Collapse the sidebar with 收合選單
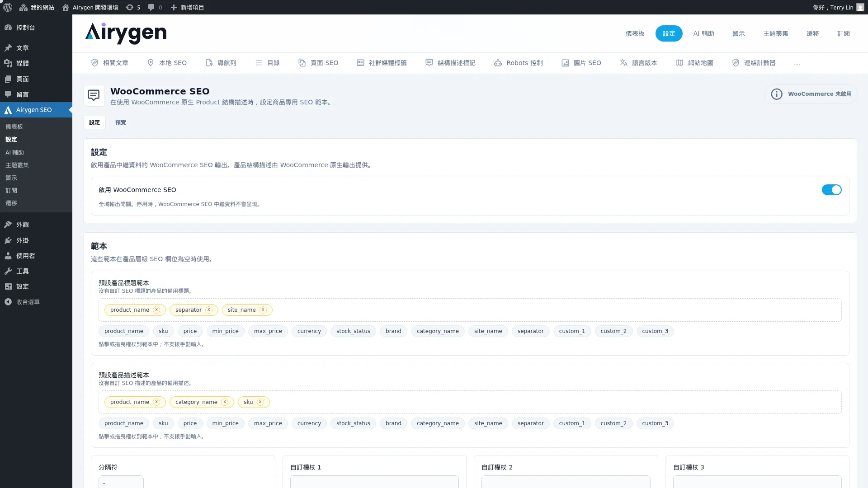This screenshot has height=488, width=868. coord(36,302)
